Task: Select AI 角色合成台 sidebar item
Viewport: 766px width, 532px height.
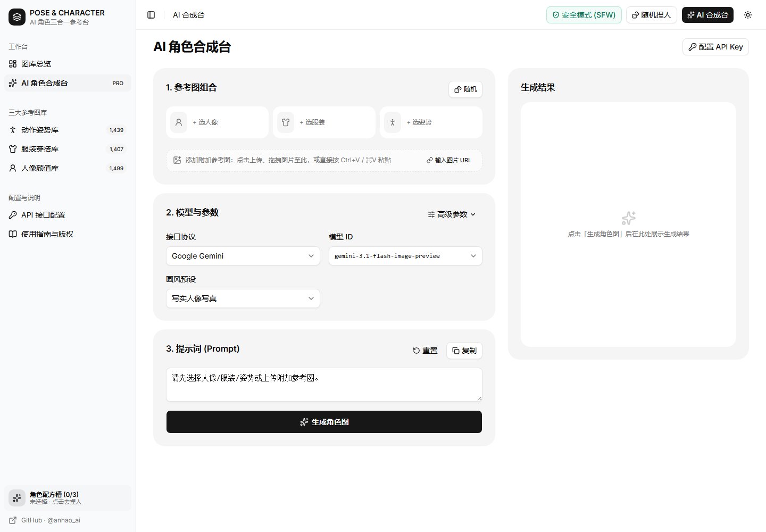Action: click(x=68, y=83)
